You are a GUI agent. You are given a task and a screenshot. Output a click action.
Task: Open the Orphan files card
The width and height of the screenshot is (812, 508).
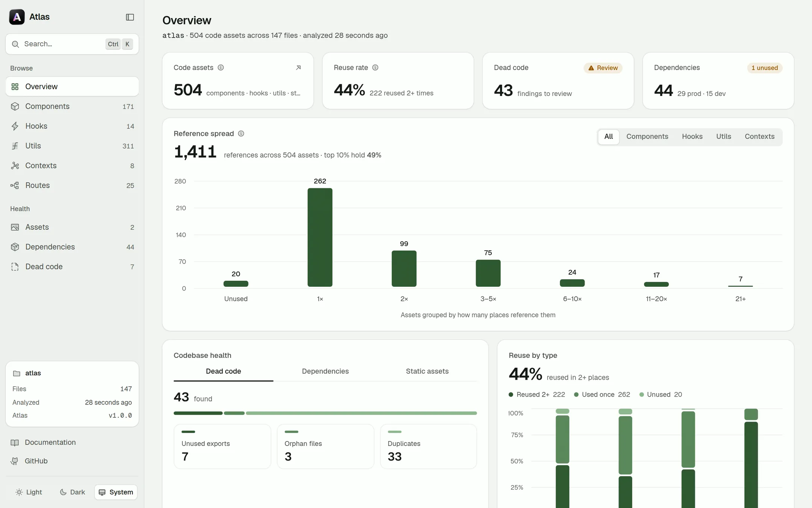click(x=326, y=447)
